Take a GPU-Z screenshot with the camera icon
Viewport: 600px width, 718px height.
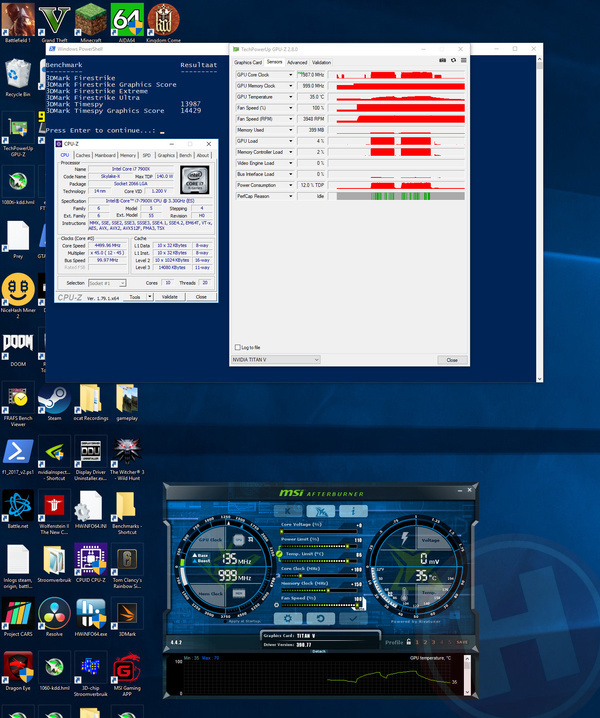coord(442,60)
